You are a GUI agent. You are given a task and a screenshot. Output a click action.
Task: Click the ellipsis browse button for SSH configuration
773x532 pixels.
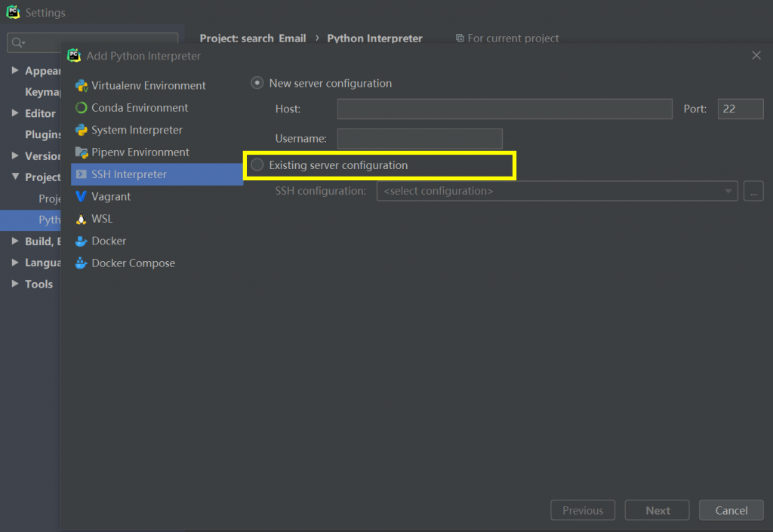tap(753, 191)
